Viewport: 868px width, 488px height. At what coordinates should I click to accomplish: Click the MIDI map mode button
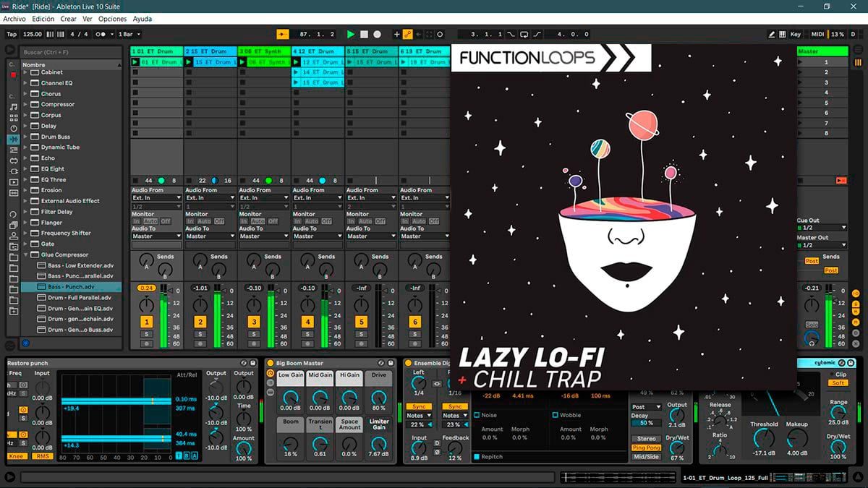pyautogui.click(x=817, y=34)
